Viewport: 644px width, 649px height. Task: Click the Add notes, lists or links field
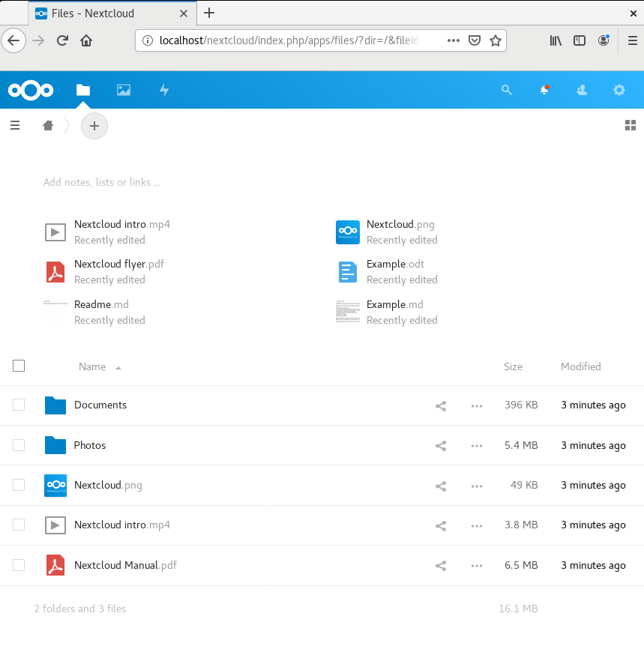point(102,182)
